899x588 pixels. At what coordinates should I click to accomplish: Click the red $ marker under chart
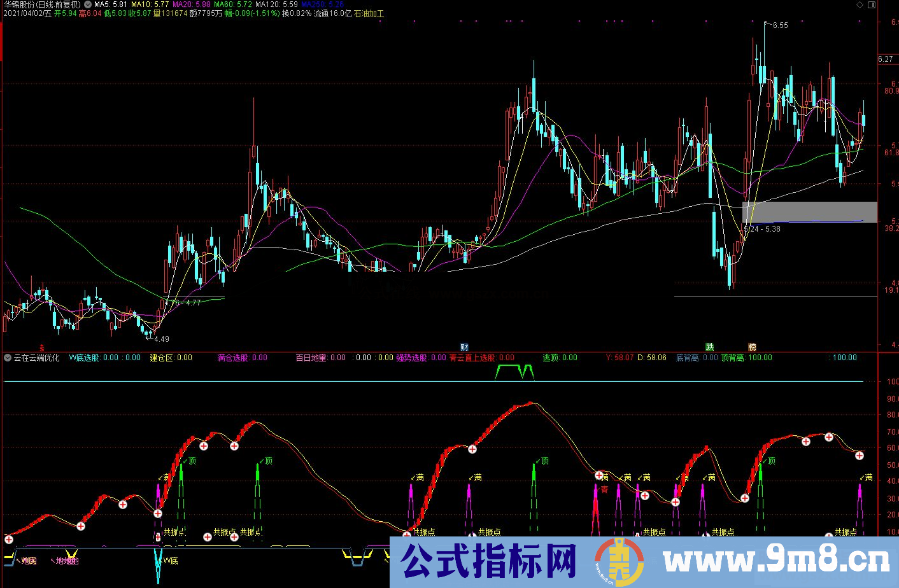(x=42, y=348)
